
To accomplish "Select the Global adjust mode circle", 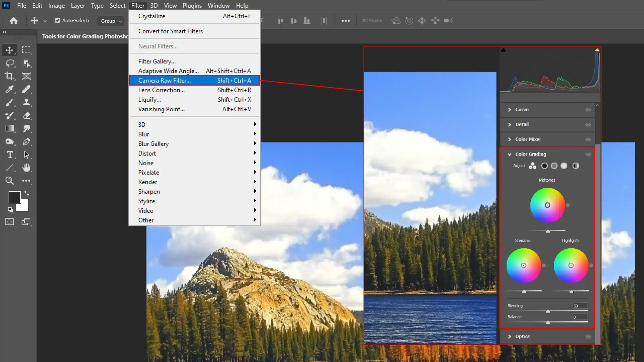I will [x=576, y=166].
